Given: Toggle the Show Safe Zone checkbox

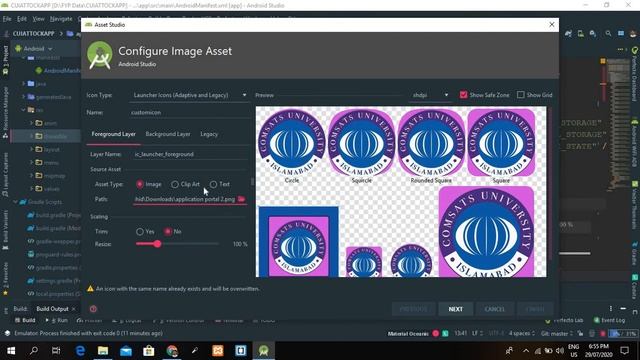Looking at the screenshot, I should coord(463,95).
